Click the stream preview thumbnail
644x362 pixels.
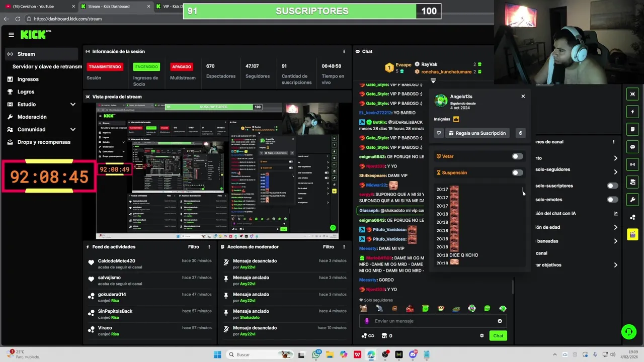pos(217,171)
